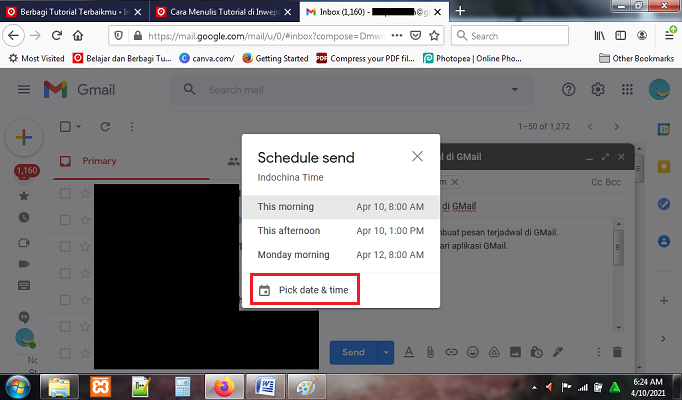Image resolution: width=682 pixels, height=400 pixels.
Task: Open select dropdown arrow beside checkbox
Action: click(79, 127)
